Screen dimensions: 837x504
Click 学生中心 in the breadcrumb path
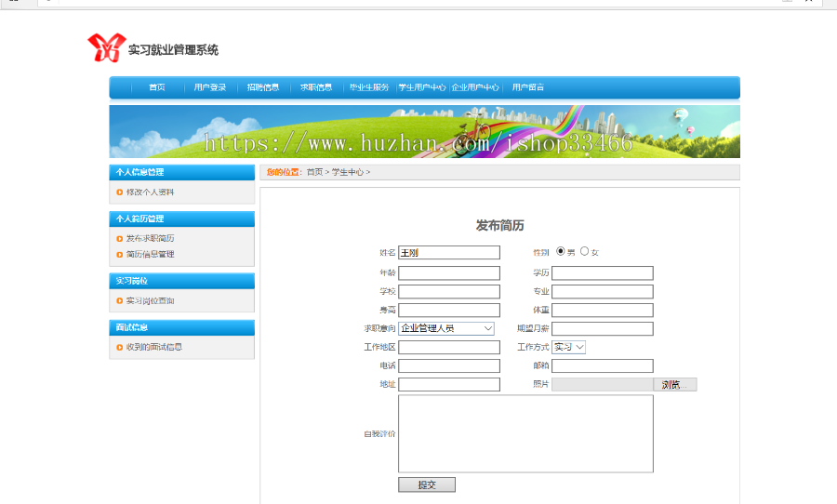(348, 172)
